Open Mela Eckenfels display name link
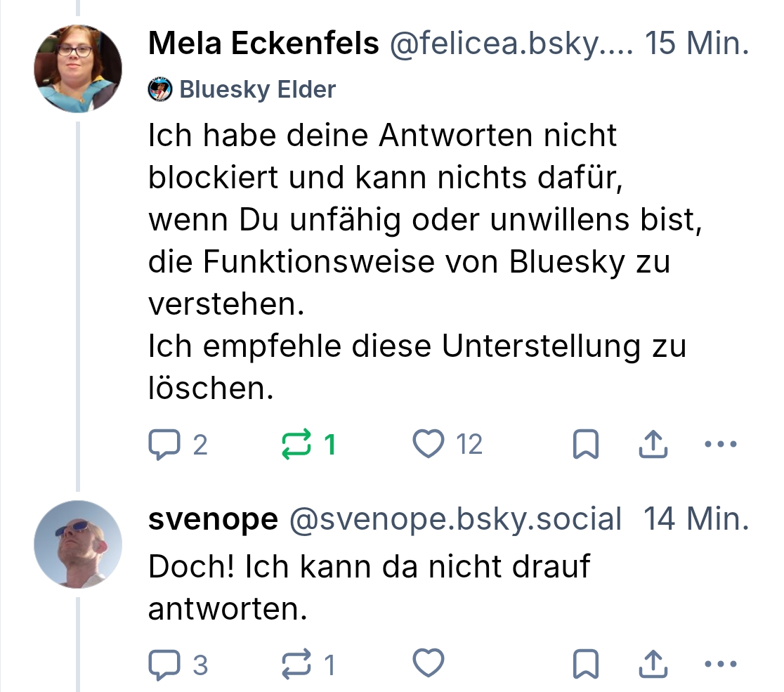The height and width of the screenshot is (692, 784). click(x=263, y=44)
